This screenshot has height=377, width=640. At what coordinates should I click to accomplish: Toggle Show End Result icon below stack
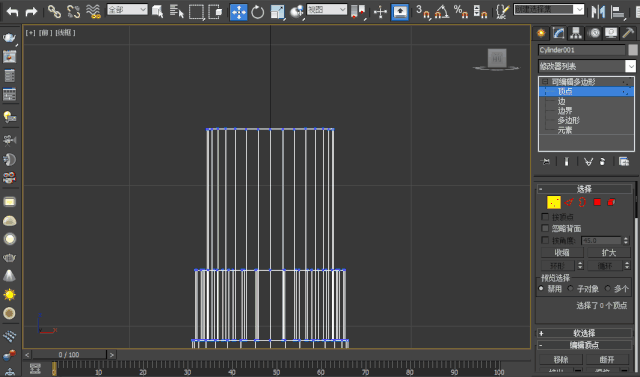point(566,162)
